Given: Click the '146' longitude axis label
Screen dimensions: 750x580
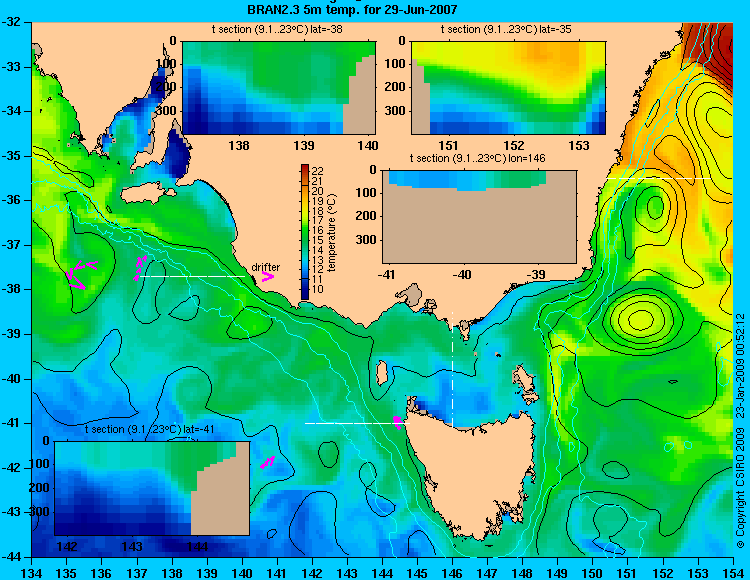Looking at the screenshot, I should click(x=452, y=573).
